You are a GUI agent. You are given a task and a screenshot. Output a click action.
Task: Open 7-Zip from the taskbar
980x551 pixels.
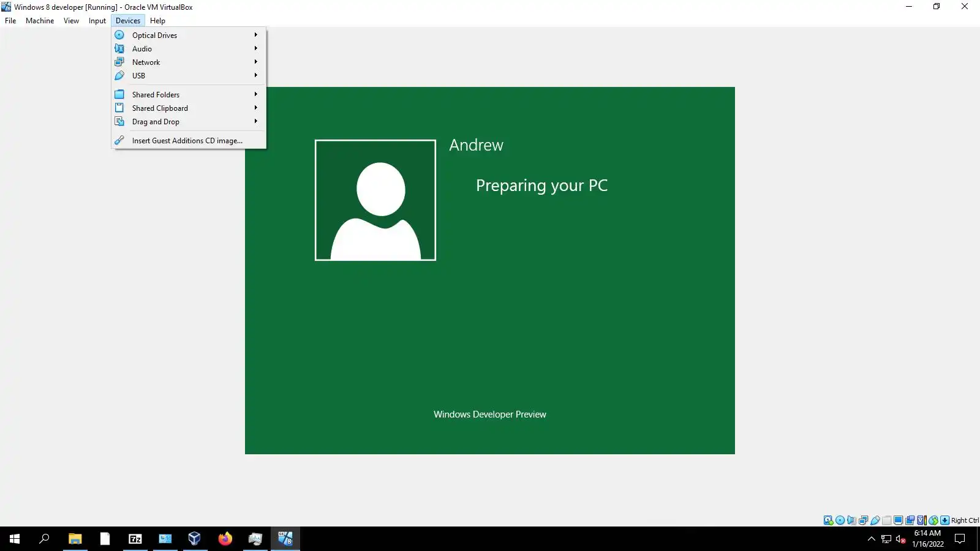coord(135,539)
